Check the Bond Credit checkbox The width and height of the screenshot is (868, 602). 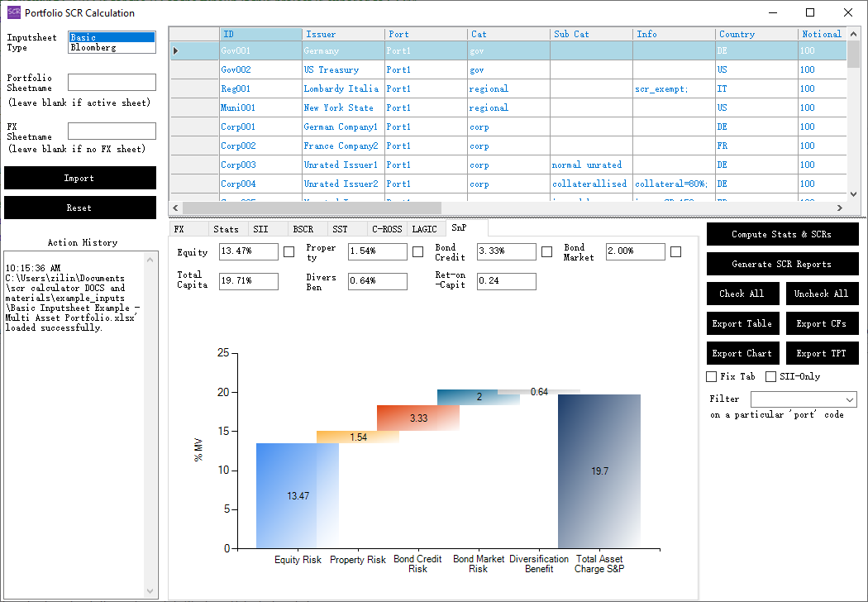click(547, 251)
